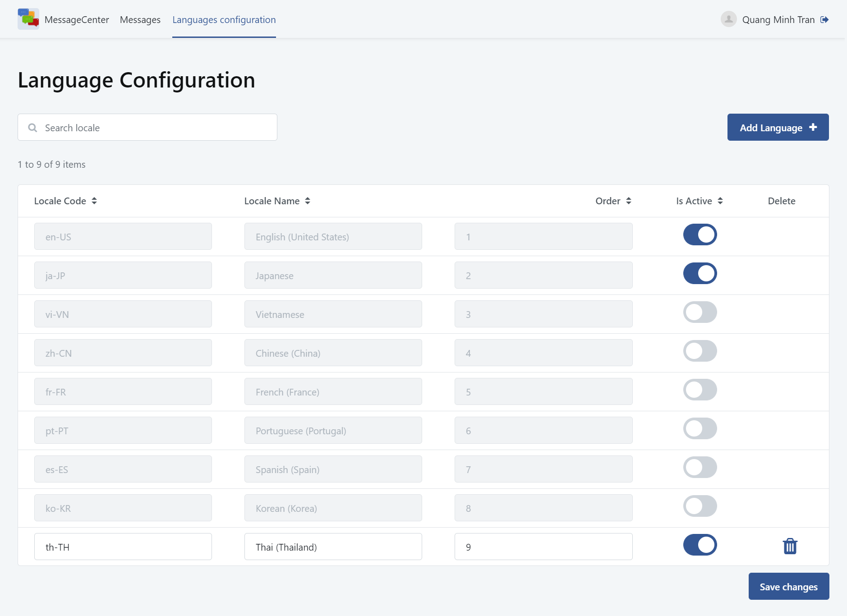Click the user avatar icon
Image resolution: width=847 pixels, height=616 pixels.
(728, 19)
